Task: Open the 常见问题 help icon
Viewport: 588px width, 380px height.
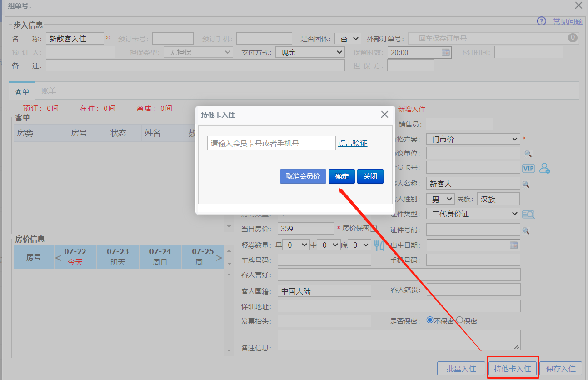Action: [x=541, y=21]
